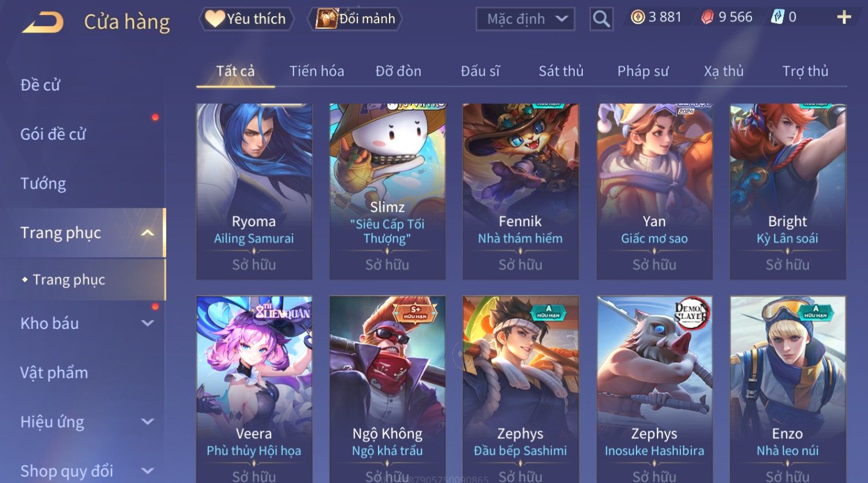Expand the Kho báu sidebar section
This screenshot has width=868, height=483.
tap(148, 323)
